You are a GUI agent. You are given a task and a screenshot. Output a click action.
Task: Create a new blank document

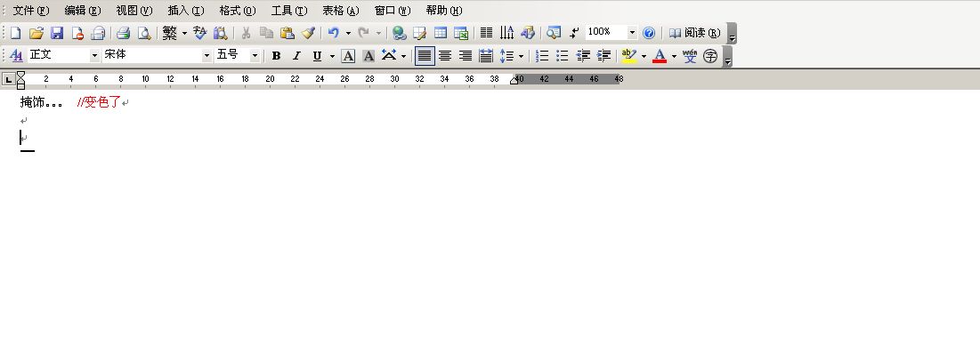coord(16,33)
